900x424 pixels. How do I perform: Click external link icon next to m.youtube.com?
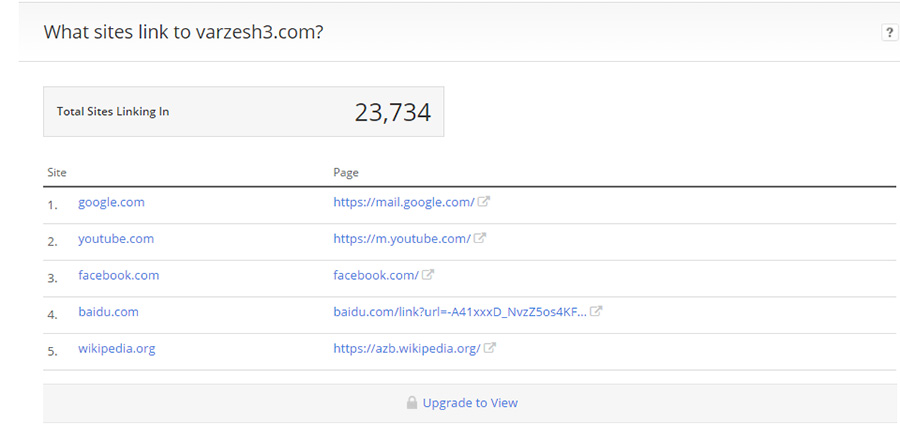(480, 238)
